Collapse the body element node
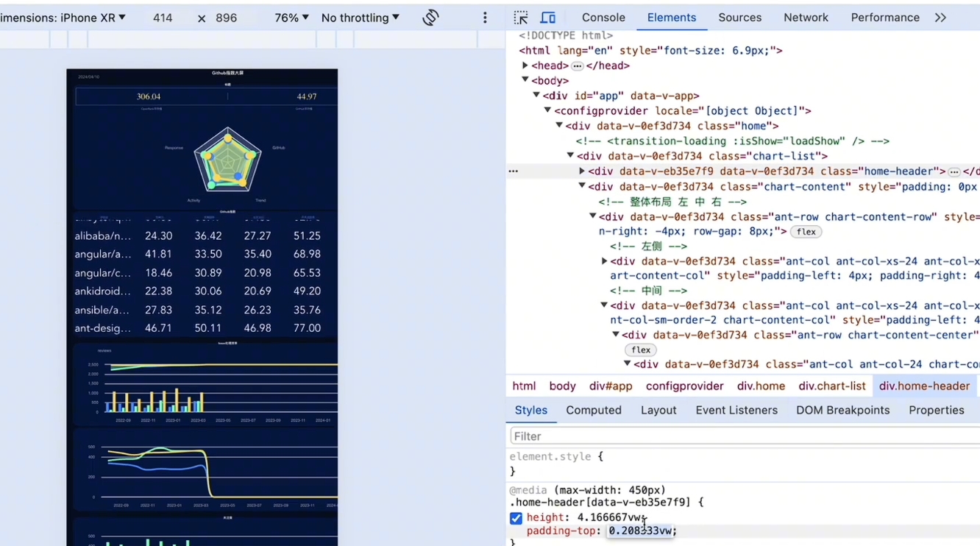 pyautogui.click(x=525, y=80)
